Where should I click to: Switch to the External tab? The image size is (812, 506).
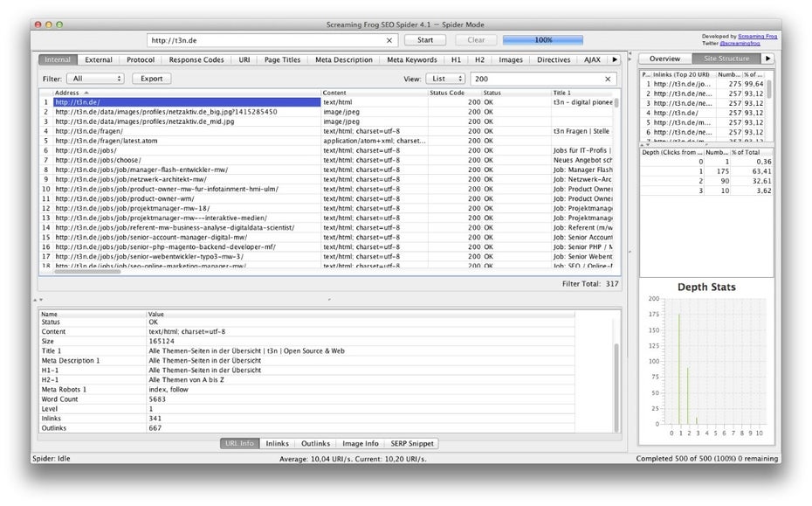pyautogui.click(x=99, y=59)
